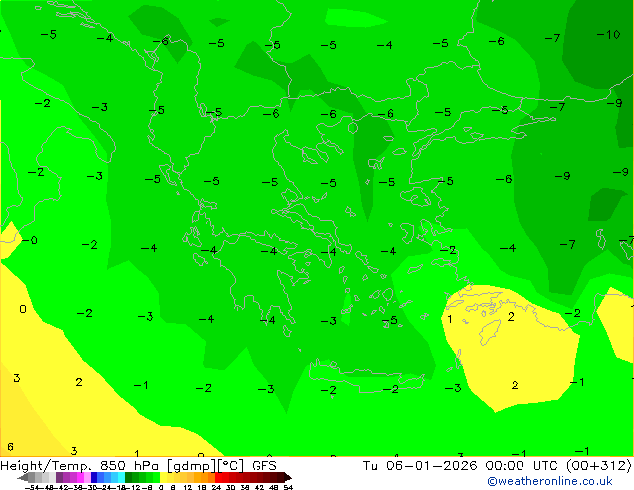Open the weatheronline.co.uk copyright link

pyautogui.click(x=550, y=481)
